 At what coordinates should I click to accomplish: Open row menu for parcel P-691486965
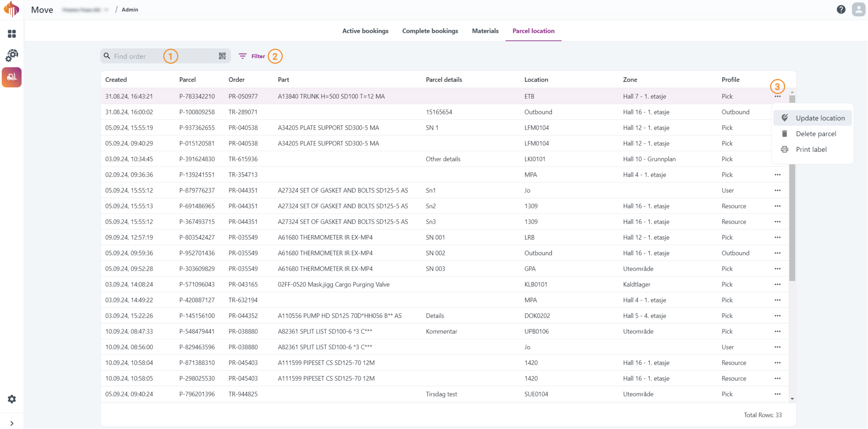[x=777, y=206]
